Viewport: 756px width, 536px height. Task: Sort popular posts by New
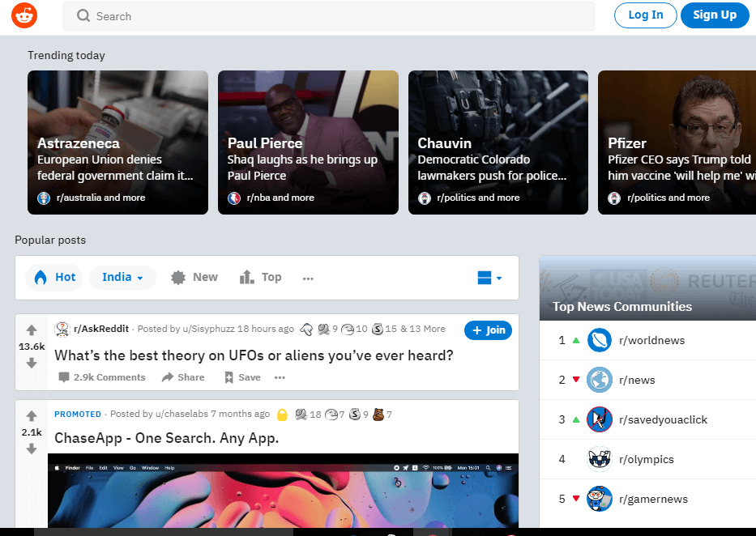point(194,277)
